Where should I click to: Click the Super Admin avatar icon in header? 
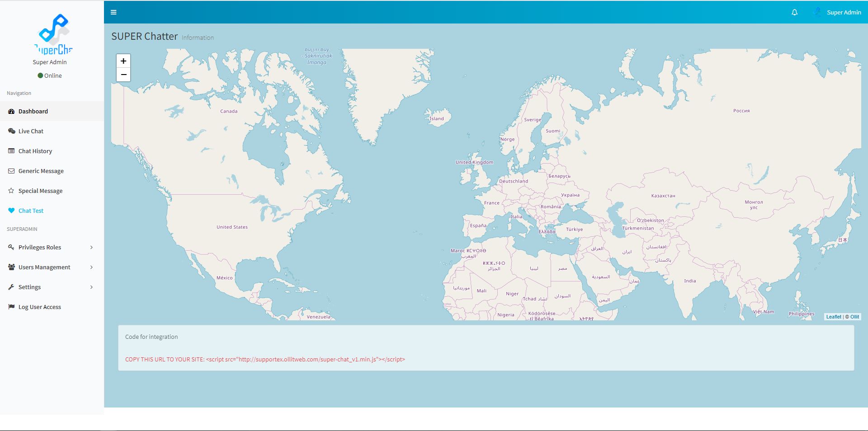pyautogui.click(x=817, y=12)
